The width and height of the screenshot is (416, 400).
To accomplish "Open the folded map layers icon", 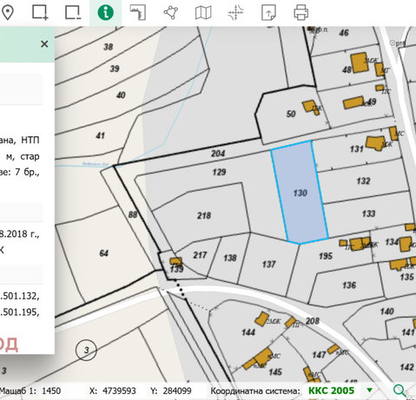I will [x=203, y=13].
